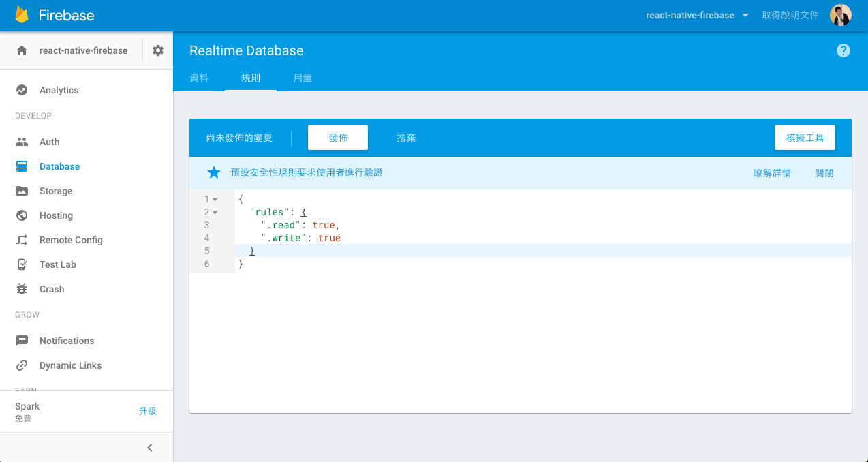Open project settings gear icon
Viewport: 868px width, 462px height.
158,50
